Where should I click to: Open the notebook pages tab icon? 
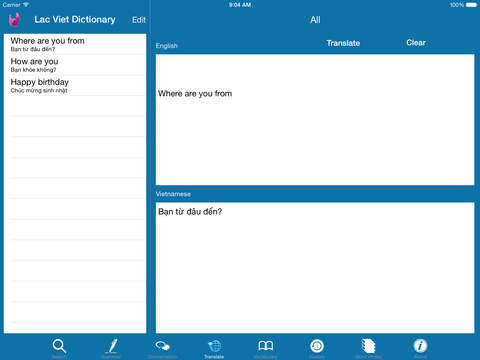(x=368, y=346)
